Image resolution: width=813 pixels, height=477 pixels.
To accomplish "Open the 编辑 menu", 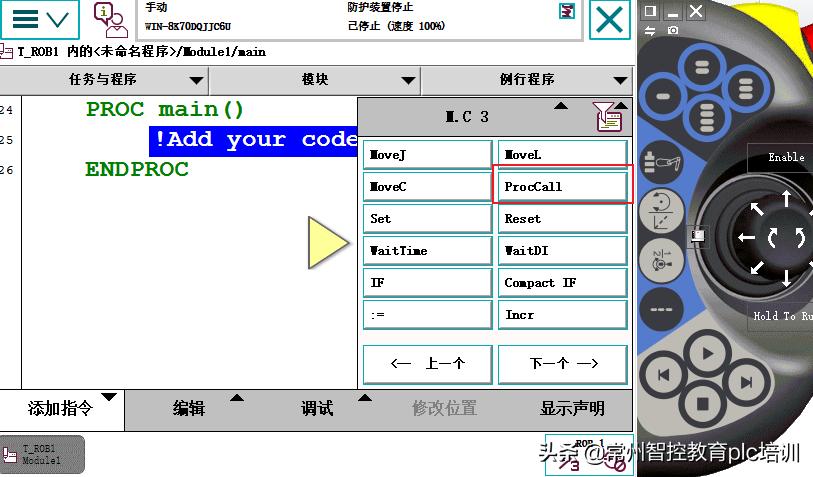I will [x=189, y=409].
